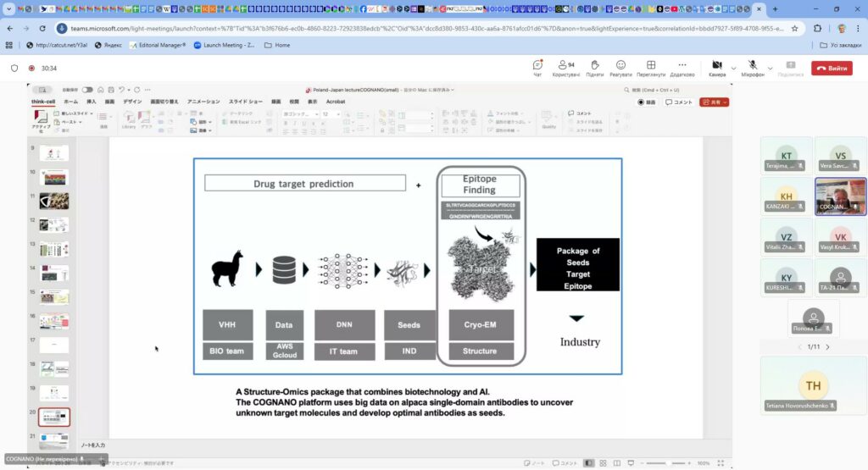Open the More actions menu
868x470 pixels.
coord(682,68)
